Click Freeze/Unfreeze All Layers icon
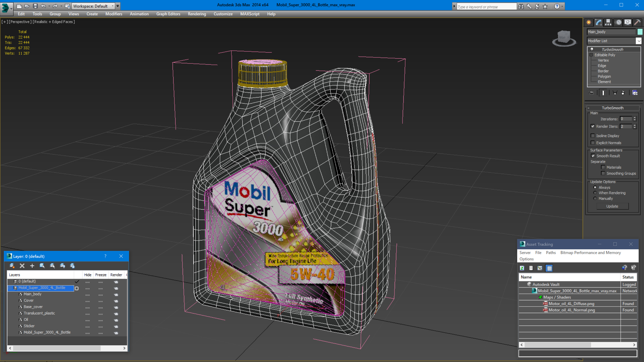 (x=72, y=266)
